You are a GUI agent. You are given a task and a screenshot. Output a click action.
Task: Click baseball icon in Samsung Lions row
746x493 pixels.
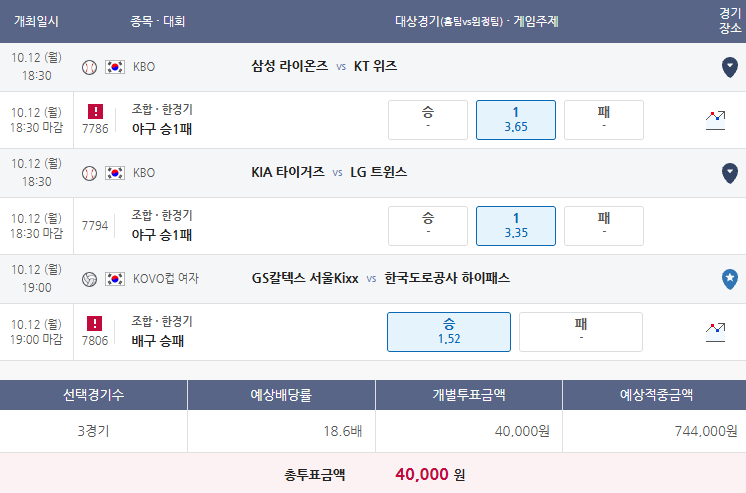point(89,68)
